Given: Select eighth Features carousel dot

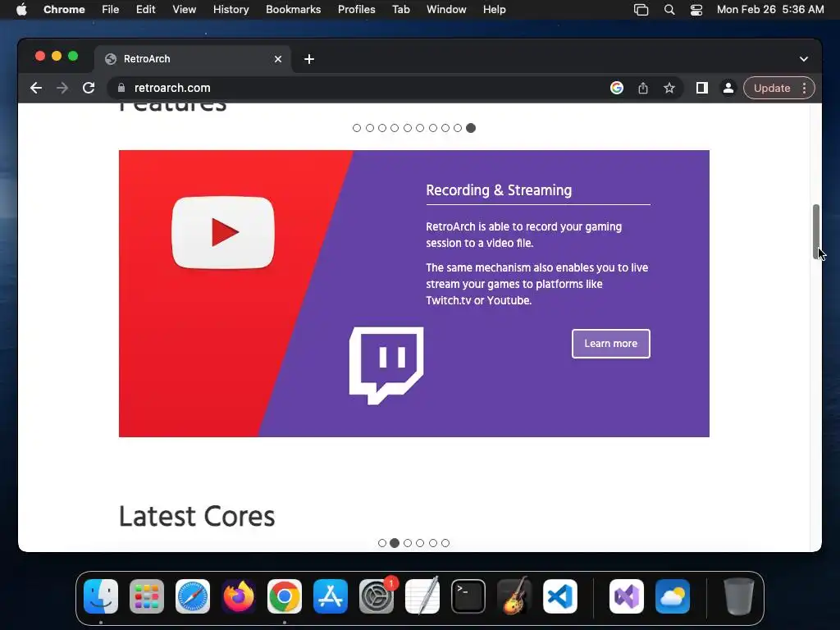Looking at the screenshot, I should click(x=445, y=128).
